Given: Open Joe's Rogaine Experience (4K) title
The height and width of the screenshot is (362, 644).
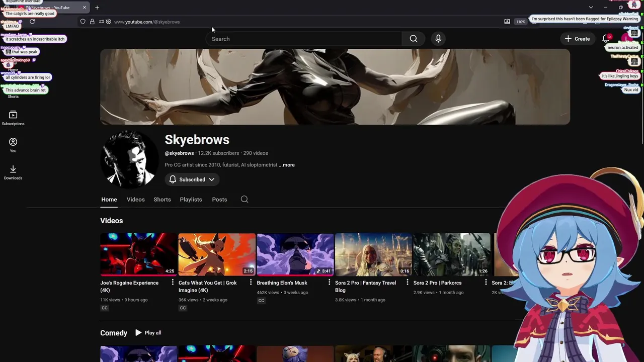Looking at the screenshot, I should pyautogui.click(x=129, y=287).
